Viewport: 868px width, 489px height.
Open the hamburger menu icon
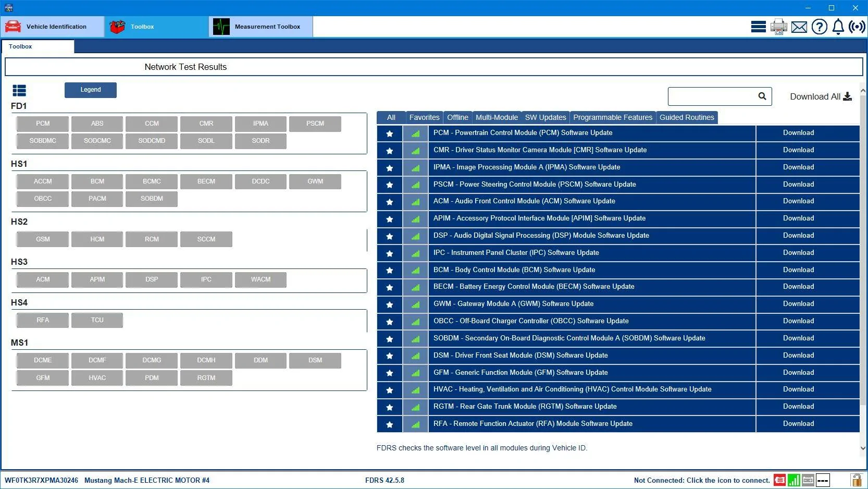tap(758, 27)
